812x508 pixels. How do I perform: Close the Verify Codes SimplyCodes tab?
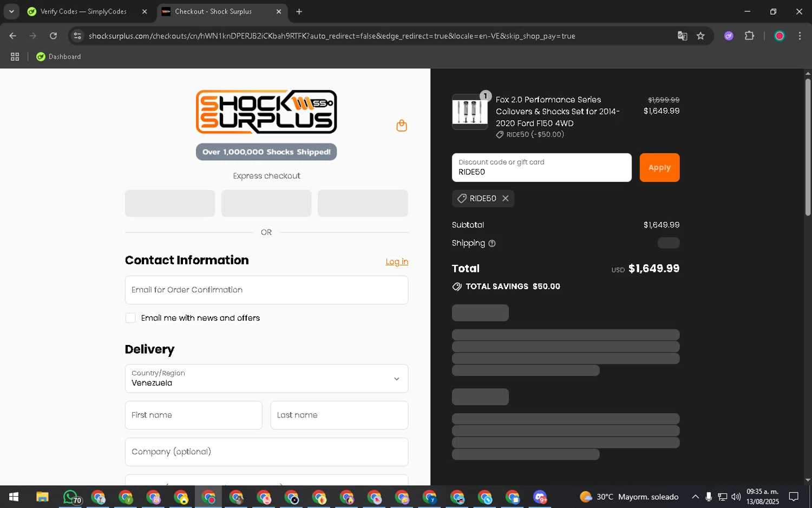point(145,11)
